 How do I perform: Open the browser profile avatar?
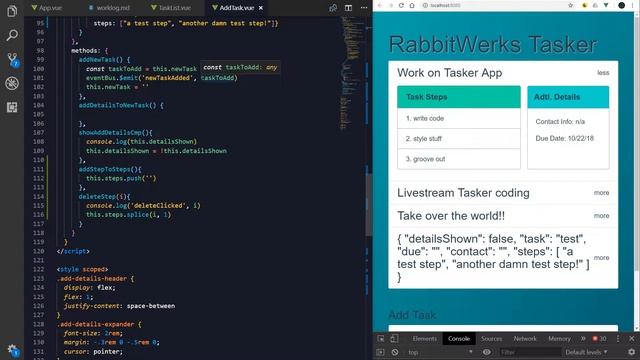tap(621, 5)
